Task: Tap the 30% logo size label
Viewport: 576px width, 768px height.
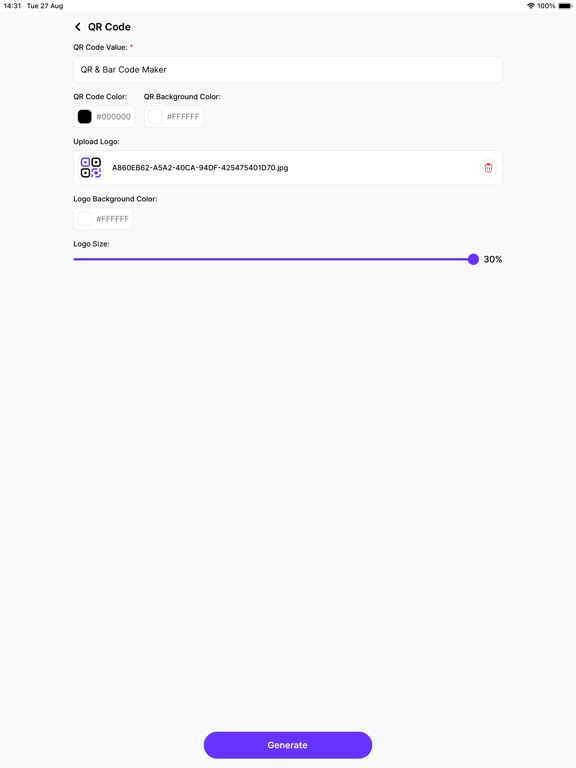Action: click(x=493, y=259)
